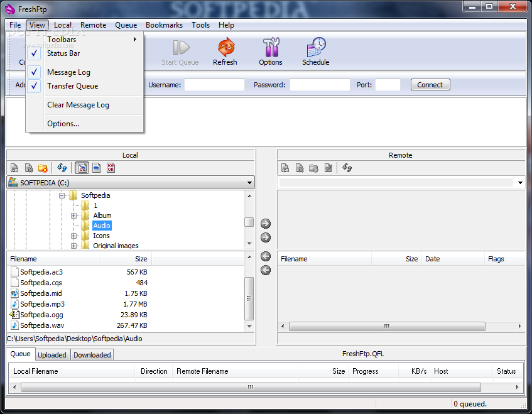Screen dimensions: 532x414
Task: Click Local pane delete file icon
Action: pyautogui.click(x=29, y=168)
